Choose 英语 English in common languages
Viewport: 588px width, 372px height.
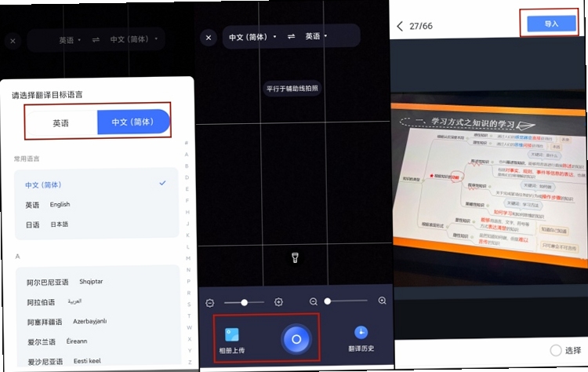tap(96, 205)
